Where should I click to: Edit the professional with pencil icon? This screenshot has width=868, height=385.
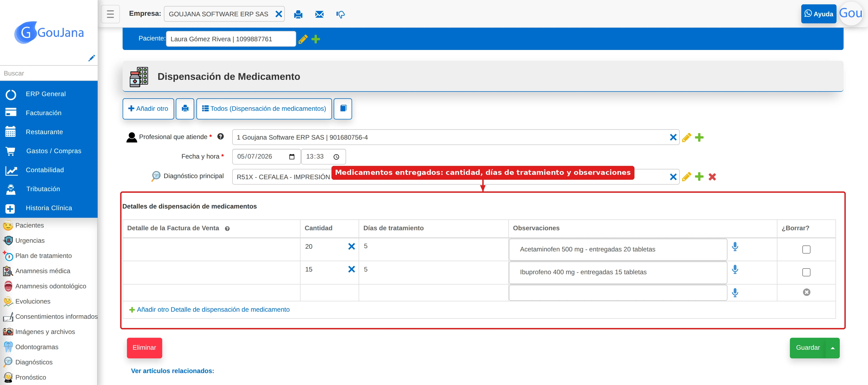[686, 137]
